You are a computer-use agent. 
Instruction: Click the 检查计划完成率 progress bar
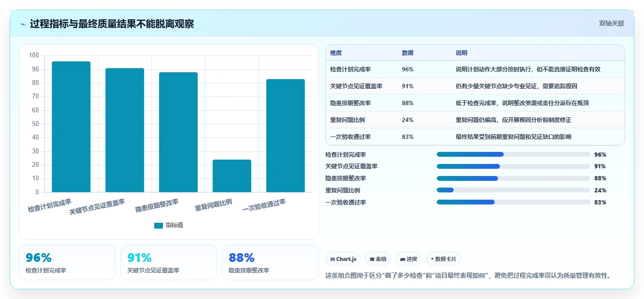click(513, 154)
